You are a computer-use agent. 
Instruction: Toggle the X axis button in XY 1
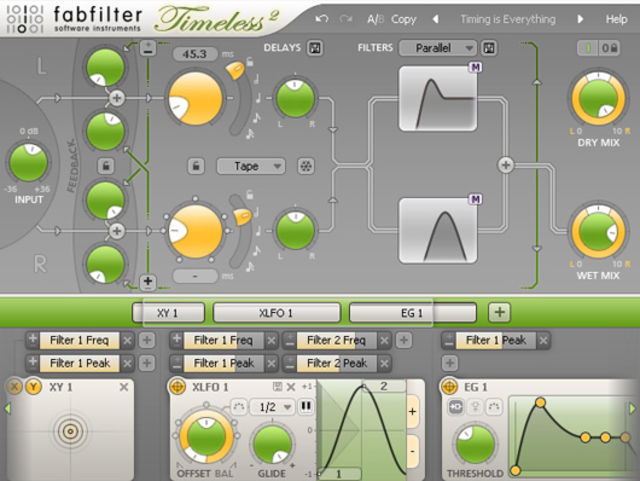pos(14,386)
